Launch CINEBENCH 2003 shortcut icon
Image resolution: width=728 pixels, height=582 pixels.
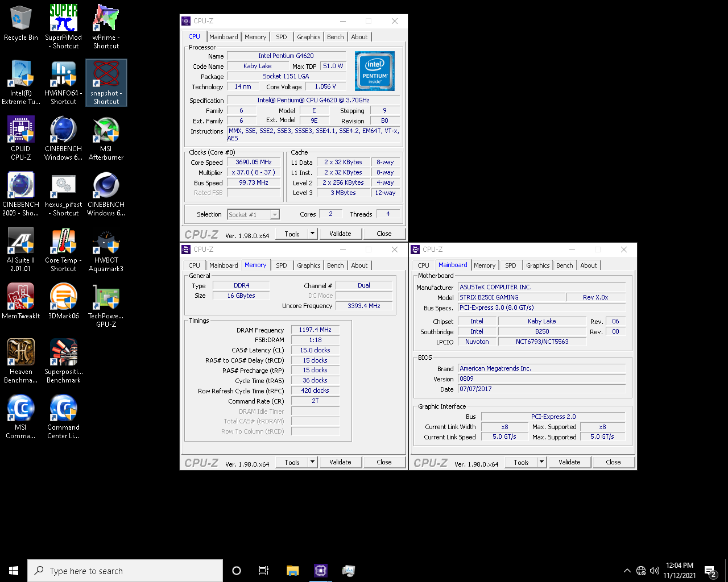click(x=21, y=194)
